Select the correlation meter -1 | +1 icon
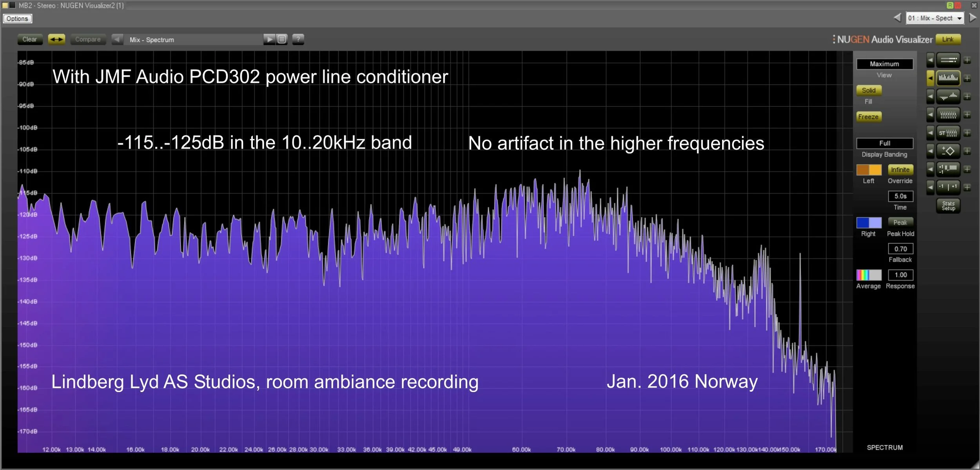Viewport: 980px width, 470px height. point(948,187)
